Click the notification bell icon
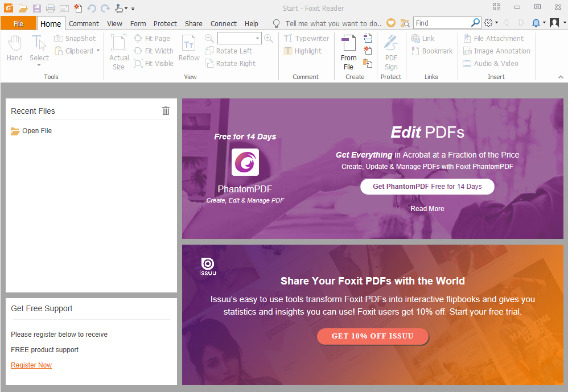 536,23
